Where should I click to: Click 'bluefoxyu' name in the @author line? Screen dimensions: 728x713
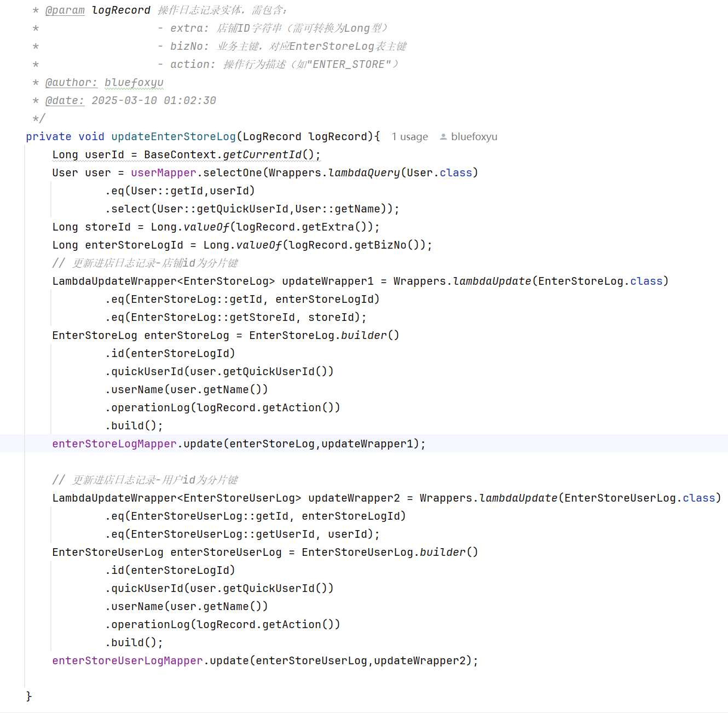(x=134, y=83)
